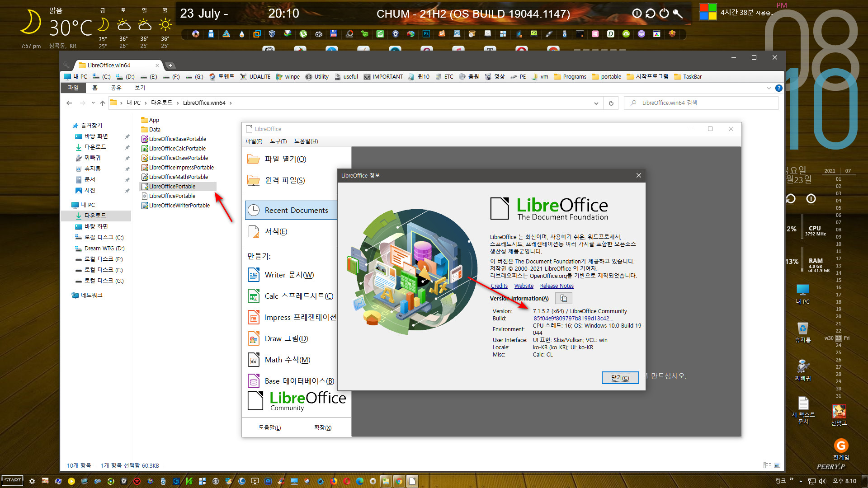868x488 pixels.
Task: Click the search box for LibreOffice.win64
Action: pos(701,103)
